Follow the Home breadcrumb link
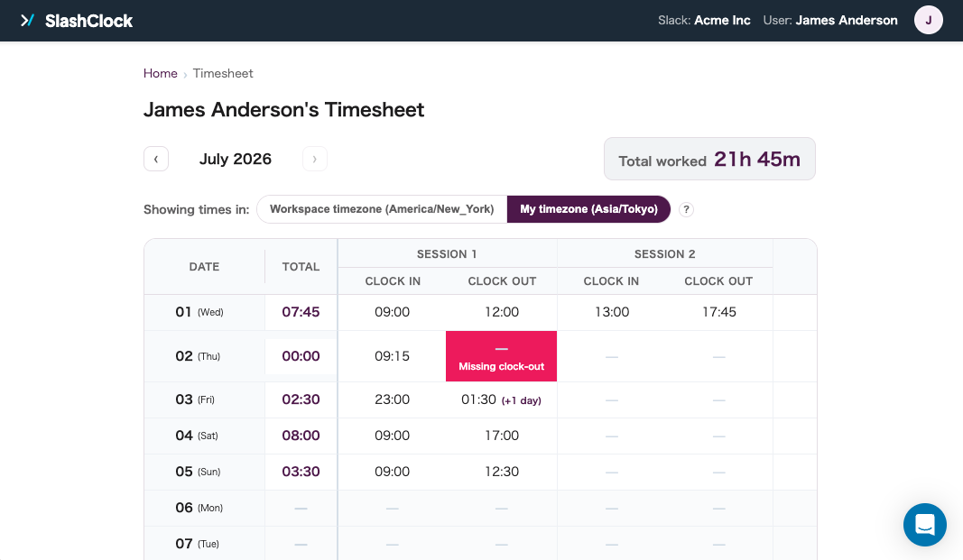963x560 pixels. [x=161, y=73]
